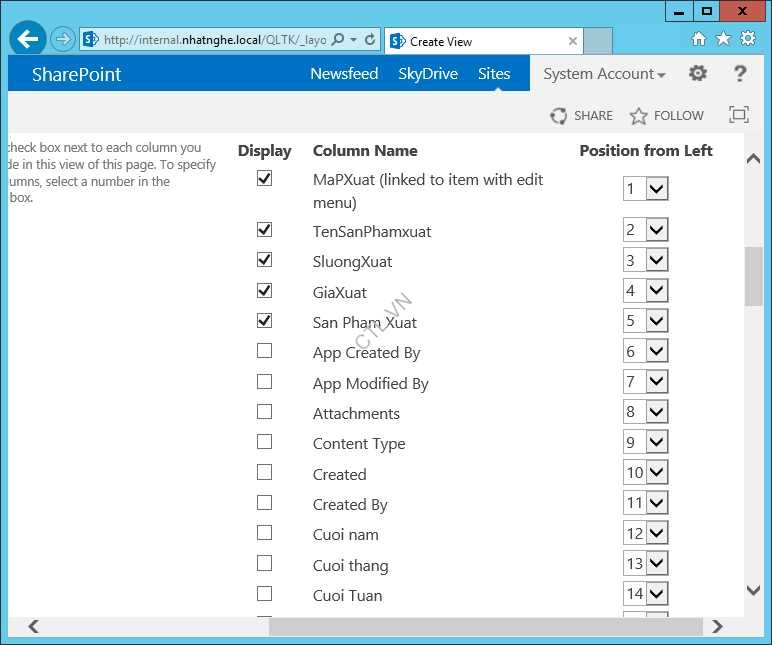Click the SharePoint help question mark
This screenshot has width=772, height=645.
click(740, 73)
